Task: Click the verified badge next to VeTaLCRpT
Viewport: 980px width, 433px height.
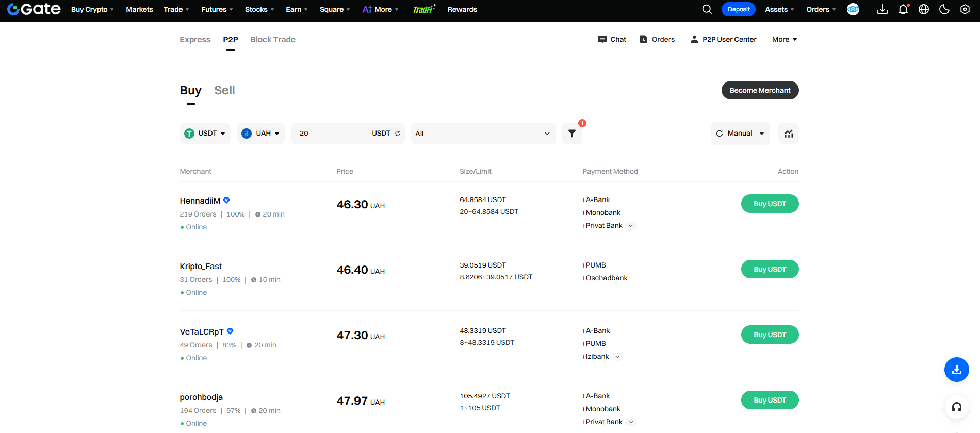Action: (x=230, y=331)
